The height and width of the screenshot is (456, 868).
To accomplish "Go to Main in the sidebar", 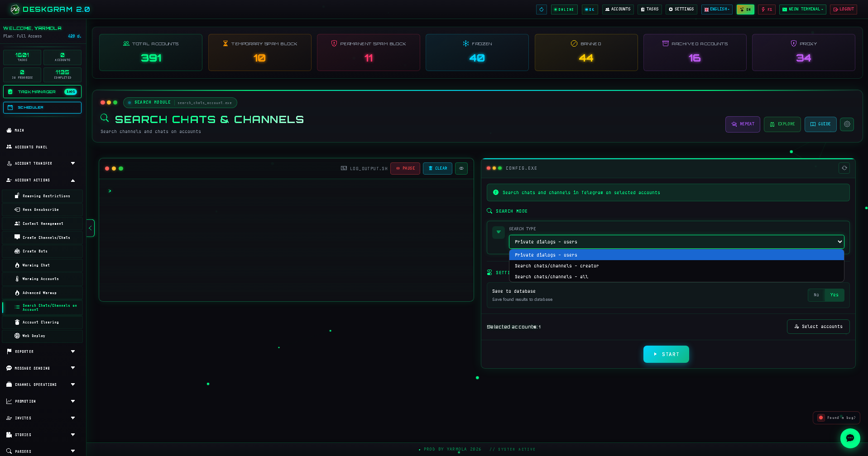I will pos(42,130).
